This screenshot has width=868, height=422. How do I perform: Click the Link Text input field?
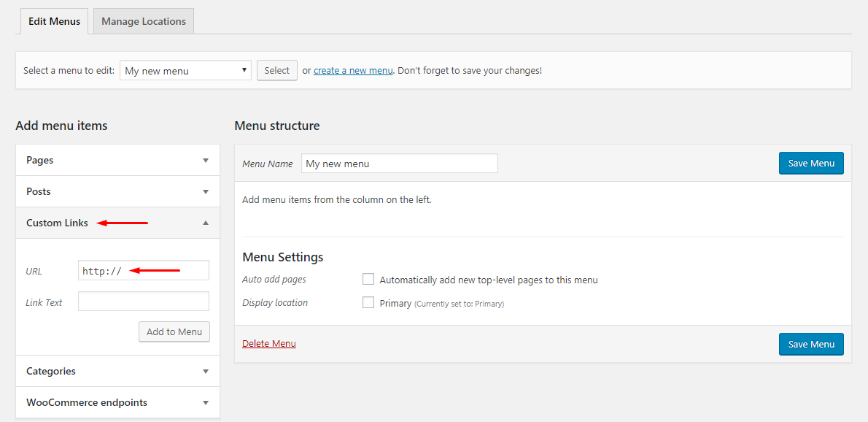tap(144, 302)
